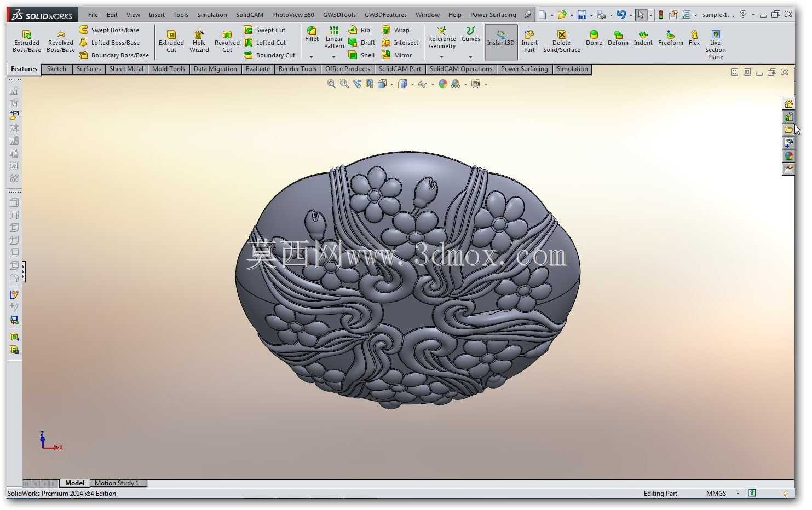Toggle Instant3D mode
The width and height of the screenshot is (812, 510).
(x=500, y=42)
